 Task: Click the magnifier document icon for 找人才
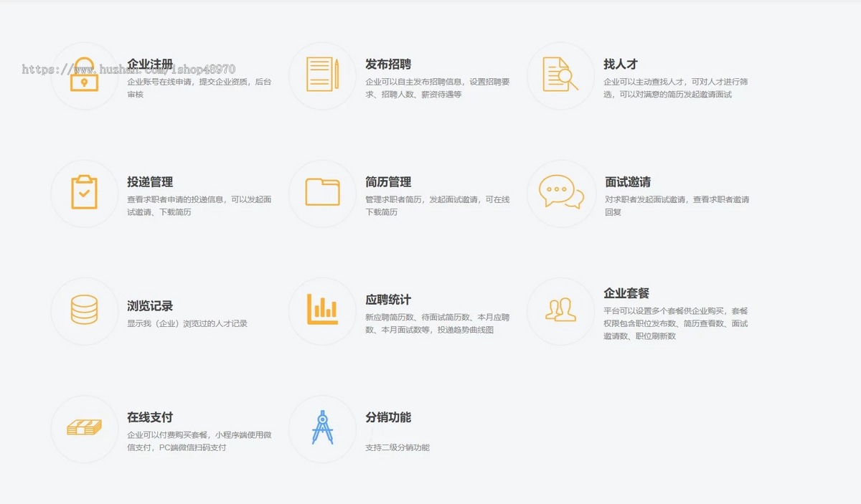pos(560,75)
